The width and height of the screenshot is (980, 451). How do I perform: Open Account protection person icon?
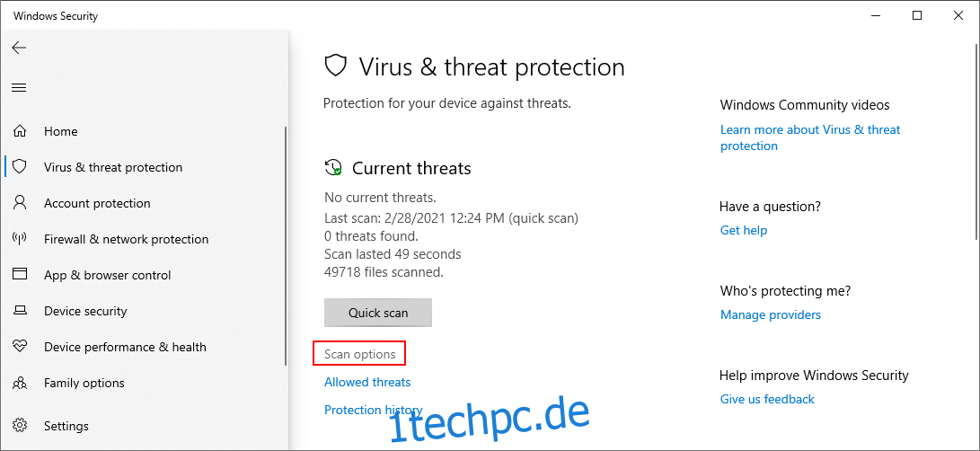(x=20, y=203)
